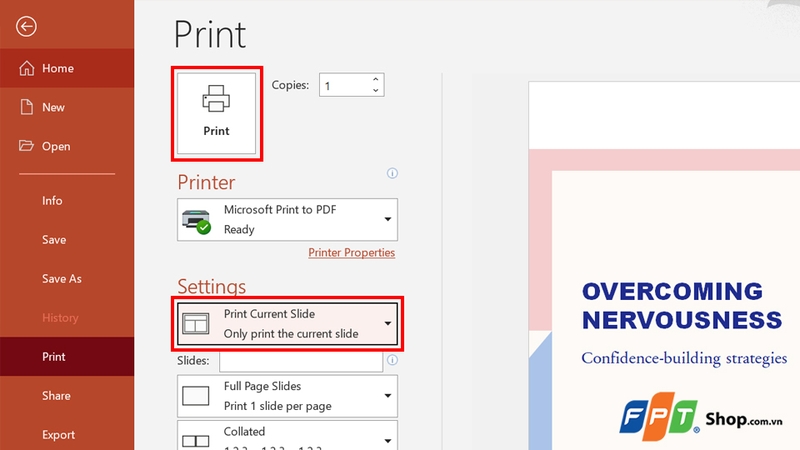Click the printer info icon

tap(392, 173)
